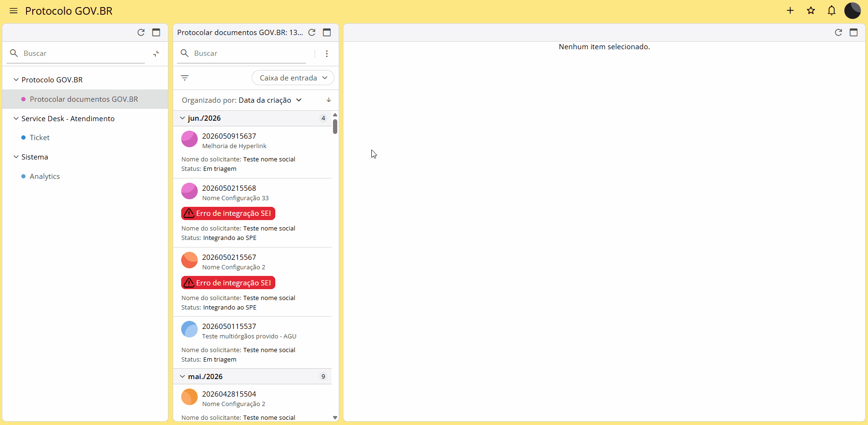Refresh the navigation sidebar panel
Screen dimensions: 868x425
click(x=141, y=32)
